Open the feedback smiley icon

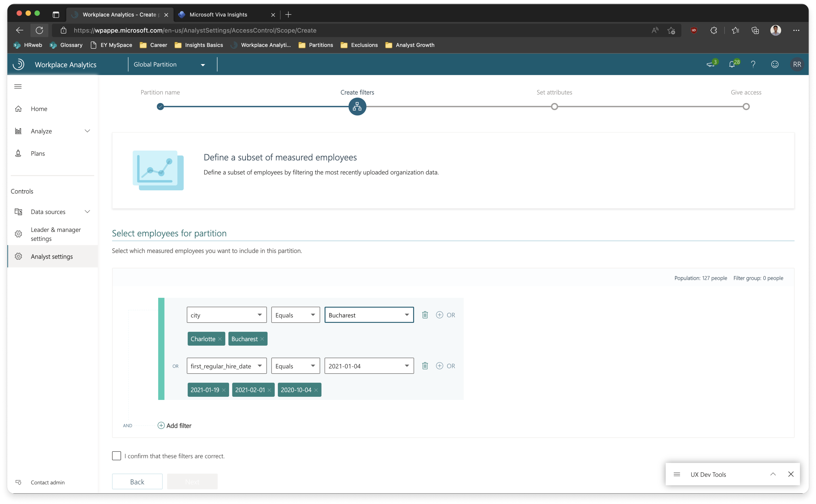[775, 64]
